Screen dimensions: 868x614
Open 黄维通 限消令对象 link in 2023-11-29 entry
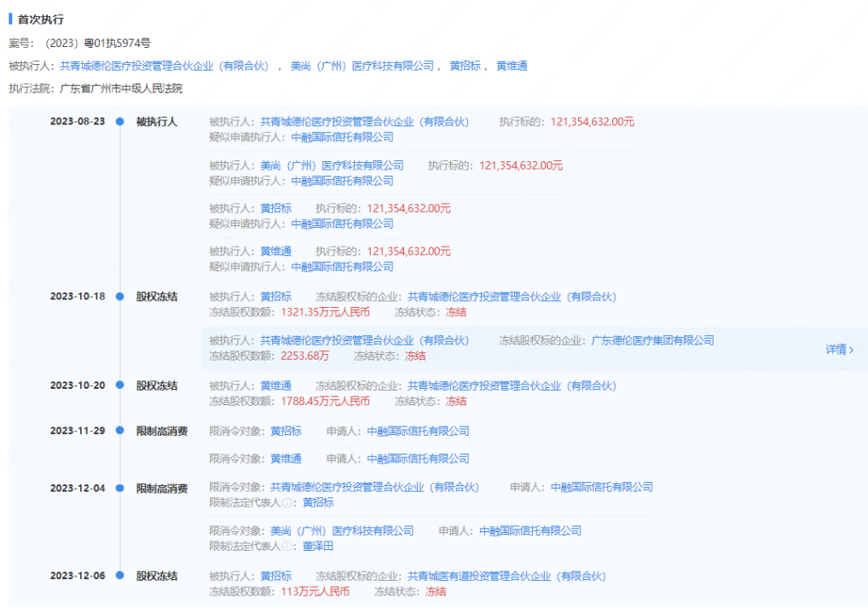[286, 459]
